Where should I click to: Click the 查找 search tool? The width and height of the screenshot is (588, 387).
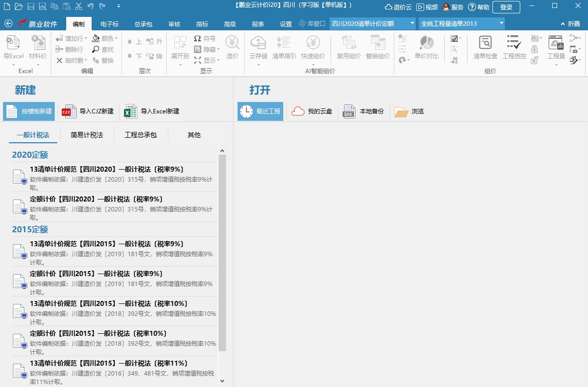[x=103, y=49]
